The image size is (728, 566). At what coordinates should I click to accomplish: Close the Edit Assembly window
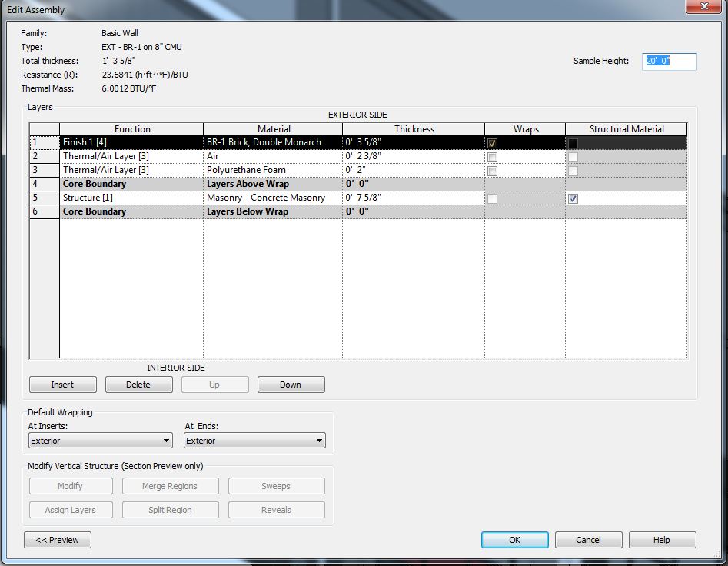tap(704, 6)
